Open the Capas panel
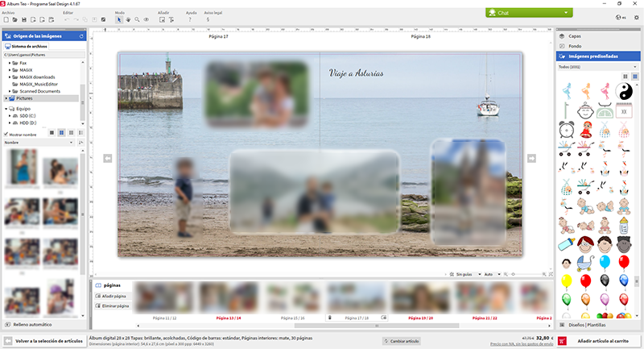Image resolution: width=644 pixels, height=349 pixels. tap(598, 36)
